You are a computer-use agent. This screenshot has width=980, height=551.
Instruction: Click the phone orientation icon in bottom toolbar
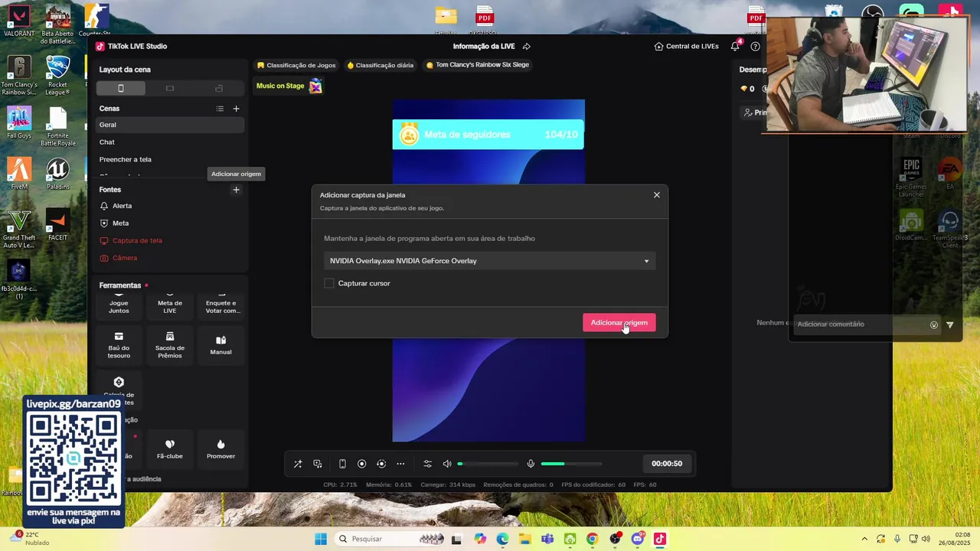coord(342,464)
